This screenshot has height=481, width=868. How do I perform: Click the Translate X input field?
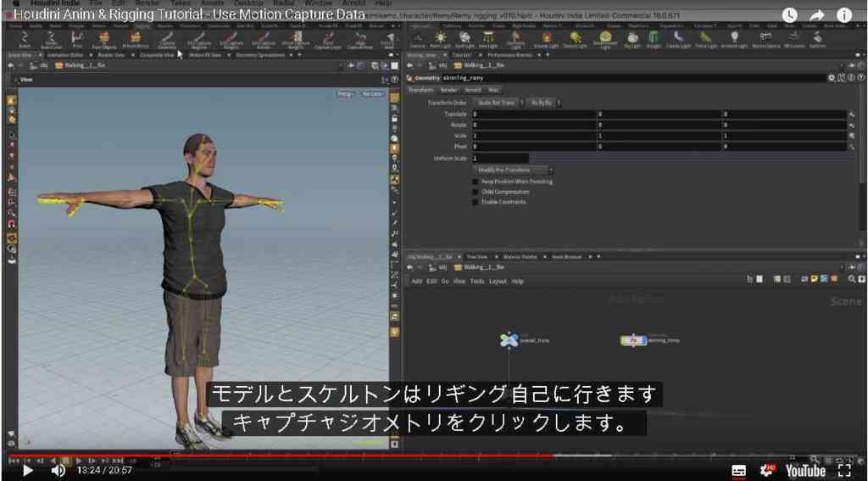tap(534, 115)
